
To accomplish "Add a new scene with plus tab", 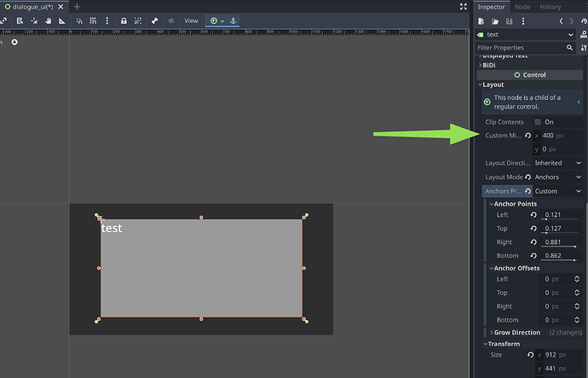I will click(77, 7).
